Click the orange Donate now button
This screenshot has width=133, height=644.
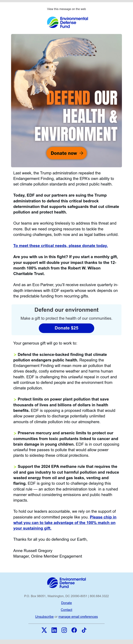click(66, 153)
